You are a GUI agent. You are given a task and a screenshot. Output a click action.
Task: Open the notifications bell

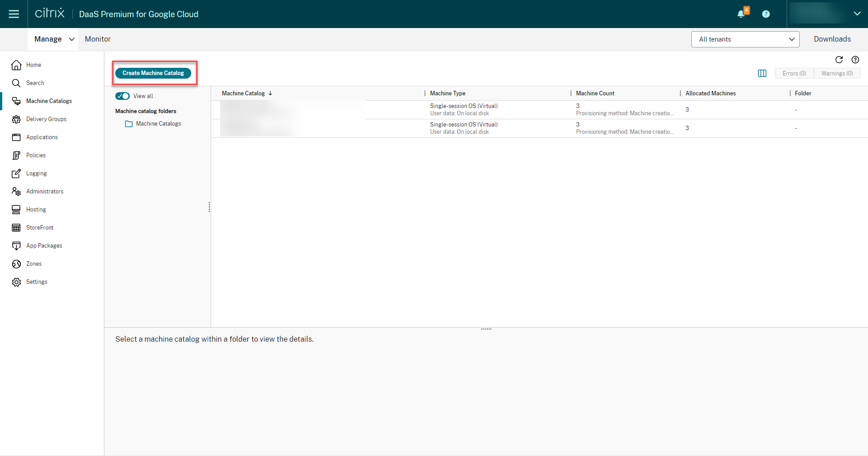[741, 14]
